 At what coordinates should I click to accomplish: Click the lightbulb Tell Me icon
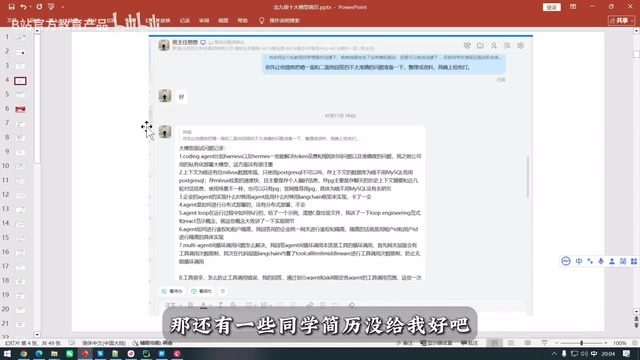261,20
